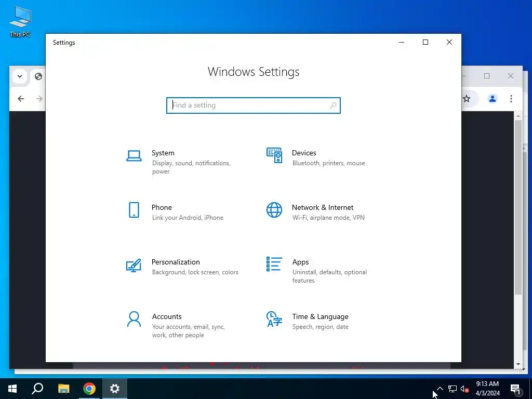
Task: Click the Accounts category title
Action: tap(167, 316)
